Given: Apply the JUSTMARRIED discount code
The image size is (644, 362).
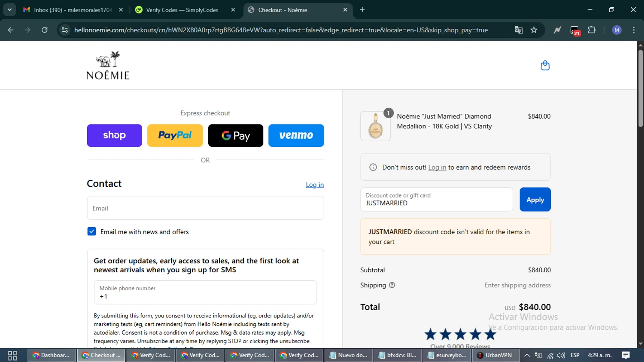Looking at the screenshot, I should pos(535,200).
